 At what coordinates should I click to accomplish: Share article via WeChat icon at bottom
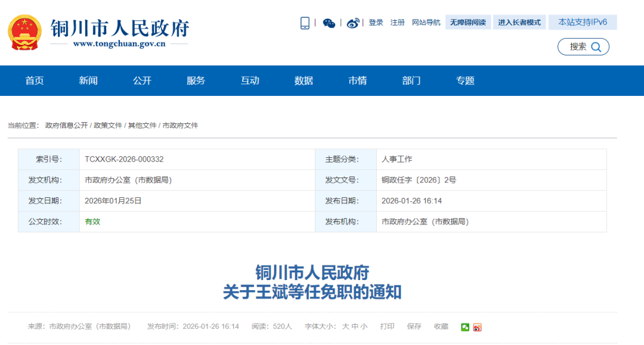pyautogui.click(x=465, y=327)
